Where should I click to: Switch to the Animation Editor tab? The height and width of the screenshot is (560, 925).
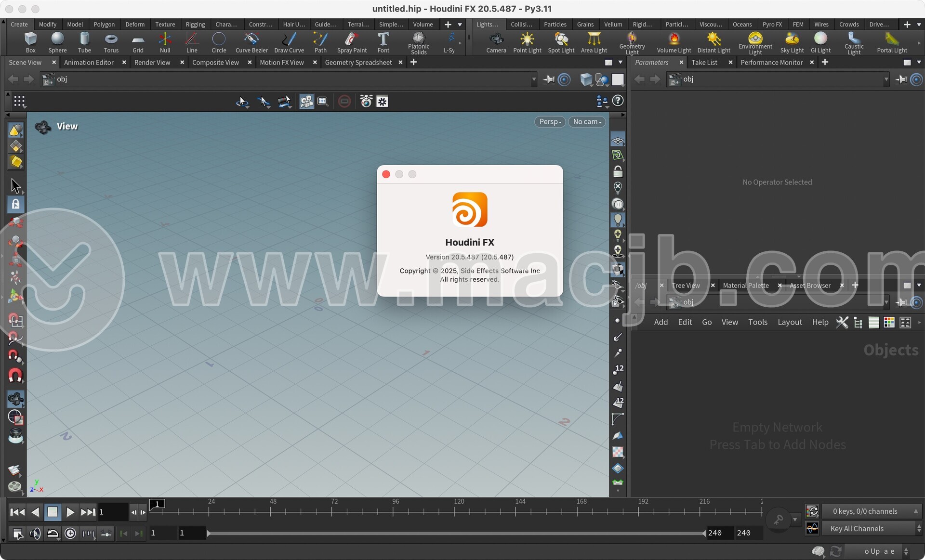pos(89,63)
